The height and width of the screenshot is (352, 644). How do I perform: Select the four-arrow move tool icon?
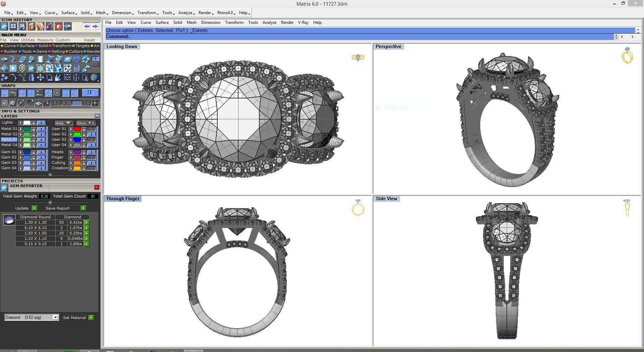(40, 77)
